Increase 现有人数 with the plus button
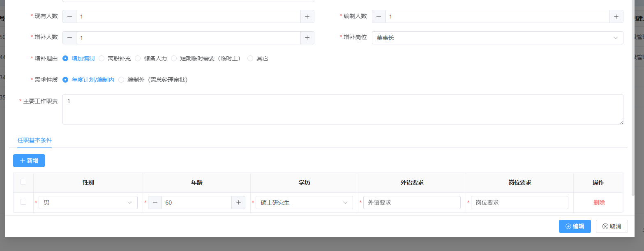Image resolution: width=644 pixels, height=251 pixels. [307, 16]
